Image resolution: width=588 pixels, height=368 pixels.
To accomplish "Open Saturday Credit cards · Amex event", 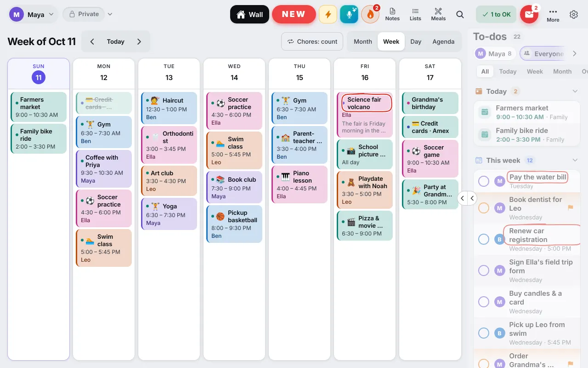I will [430, 127].
